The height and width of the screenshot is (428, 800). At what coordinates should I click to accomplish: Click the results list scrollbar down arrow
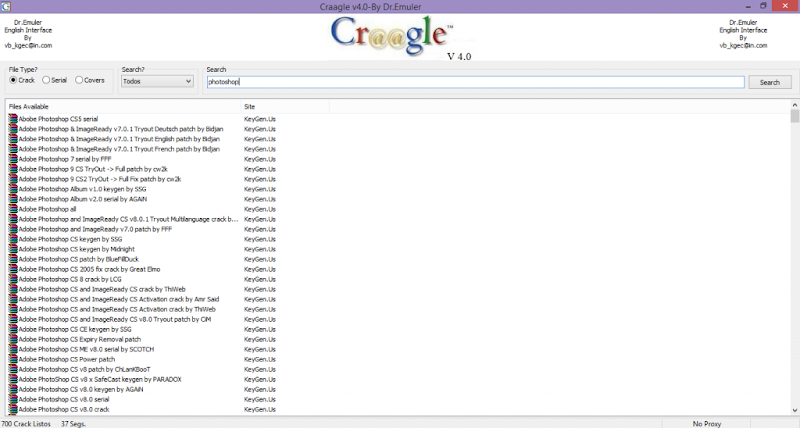[x=794, y=411]
